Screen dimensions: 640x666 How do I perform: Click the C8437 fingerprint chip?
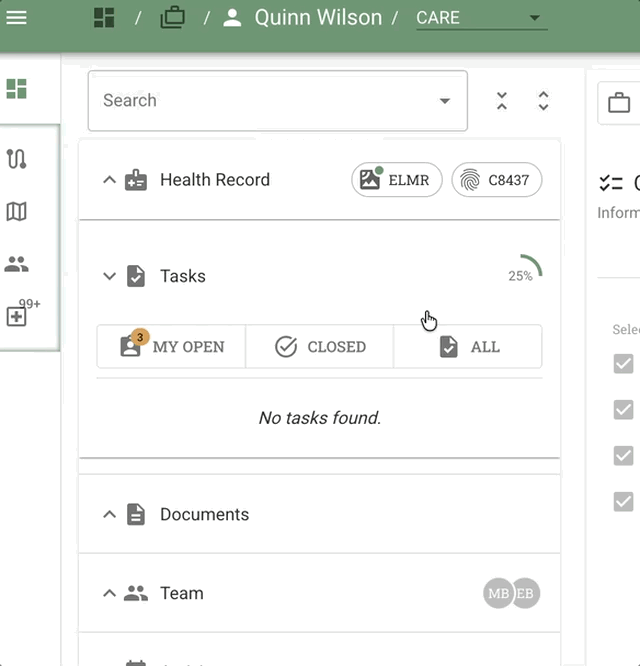(497, 180)
